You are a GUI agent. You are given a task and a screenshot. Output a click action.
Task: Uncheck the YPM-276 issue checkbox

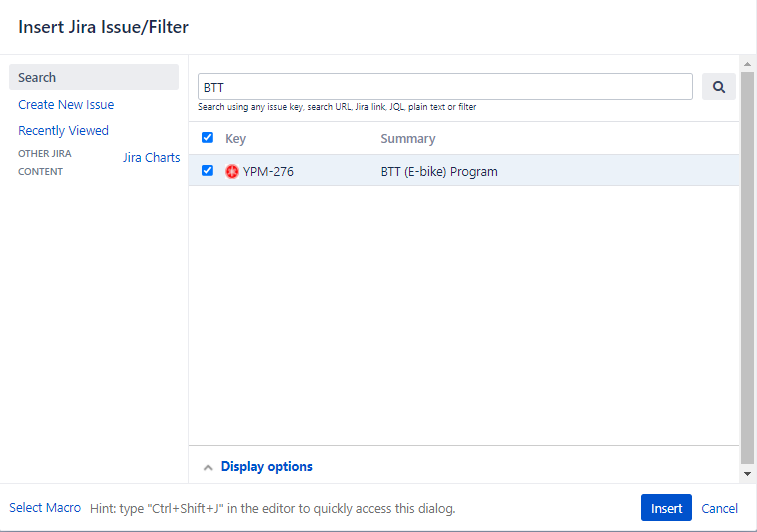(208, 170)
